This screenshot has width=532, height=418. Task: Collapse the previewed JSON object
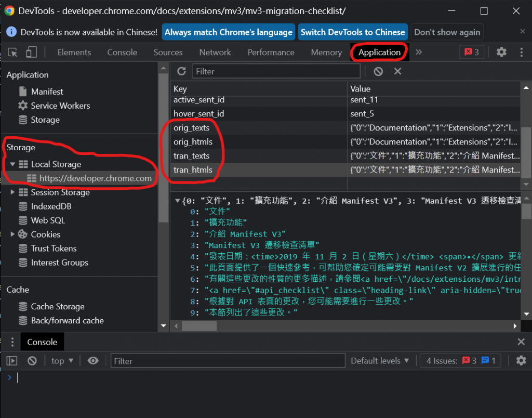click(x=177, y=201)
